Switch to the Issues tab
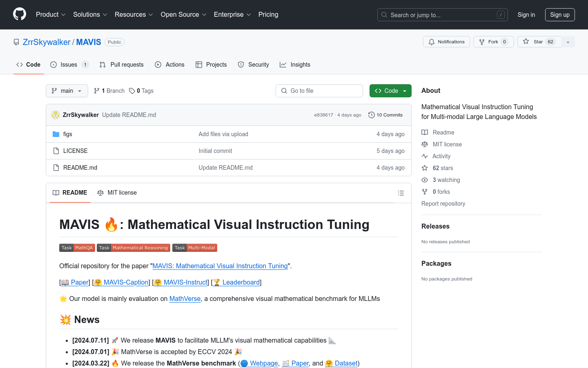The height and width of the screenshot is (368, 588). tap(69, 65)
